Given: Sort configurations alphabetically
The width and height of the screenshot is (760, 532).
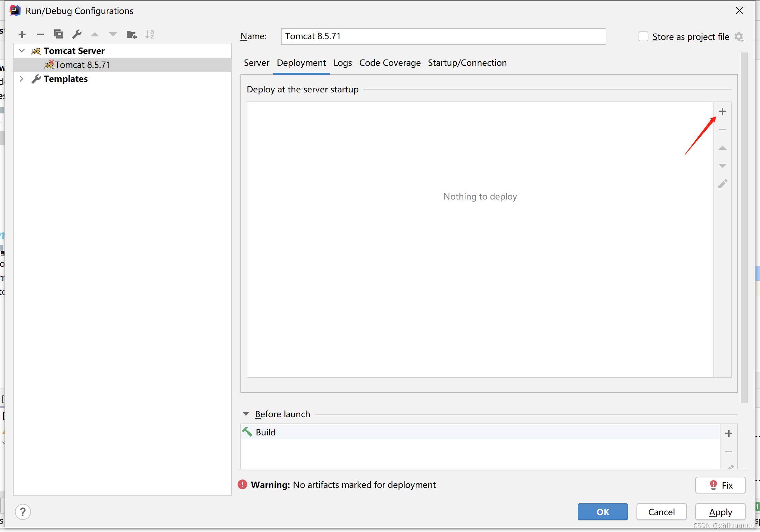Looking at the screenshot, I should pyautogui.click(x=149, y=34).
